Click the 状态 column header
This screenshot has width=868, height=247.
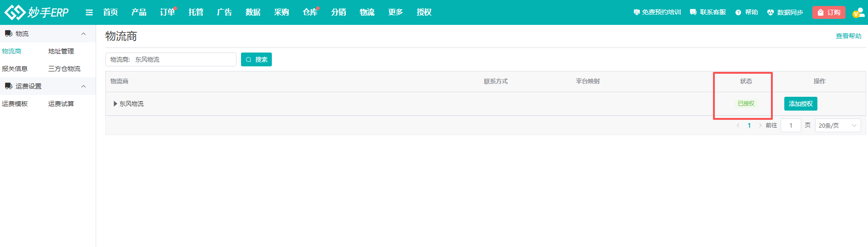click(746, 81)
